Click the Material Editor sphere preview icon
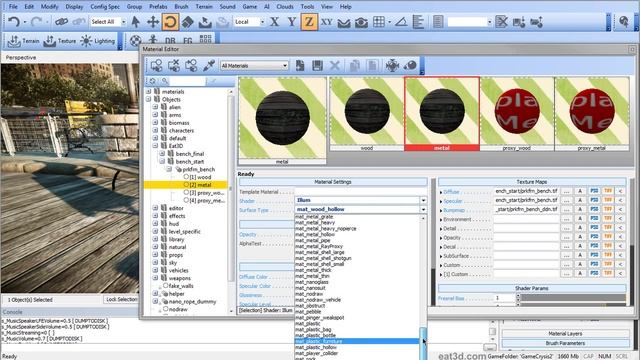The width and height of the screenshot is (640, 360). point(410,65)
